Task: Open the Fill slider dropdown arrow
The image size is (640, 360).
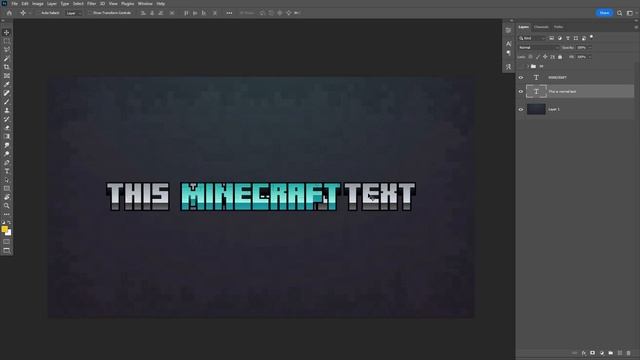Action: (590, 57)
